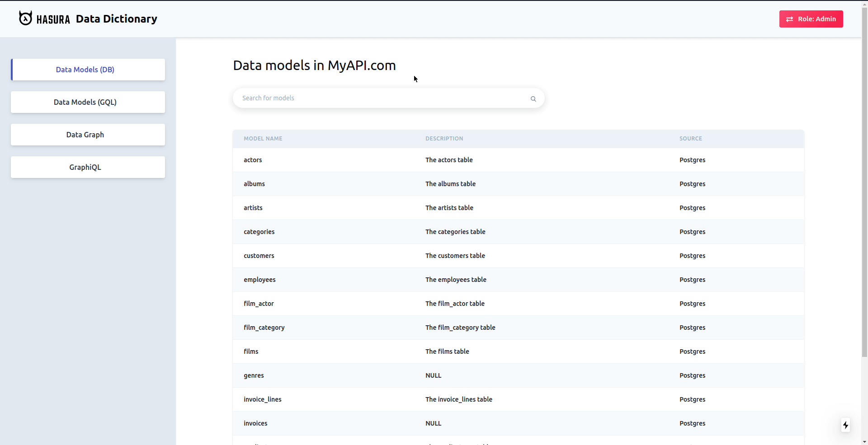Image resolution: width=868 pixels, height=445 pixels.
Task: Click 'The film_category table' description
Action: (x=460, y=328)
